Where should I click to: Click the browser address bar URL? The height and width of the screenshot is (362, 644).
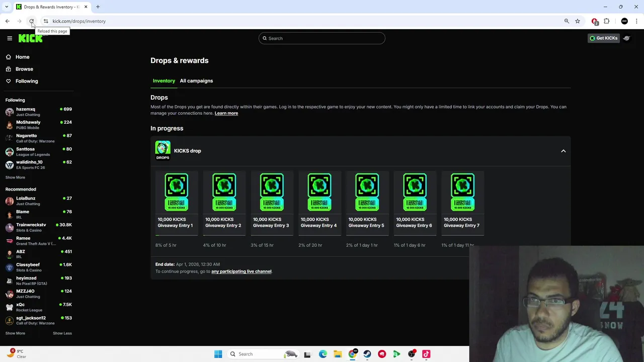(79, 21)
